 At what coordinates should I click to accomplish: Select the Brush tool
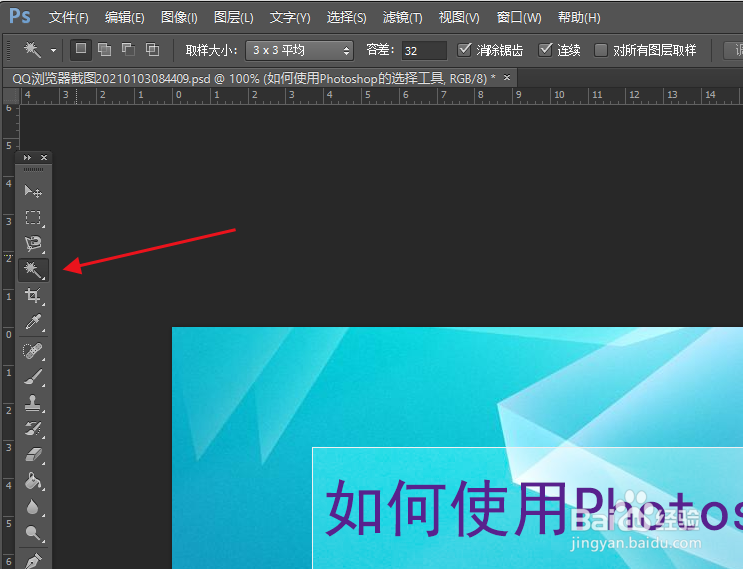(33, 377)
